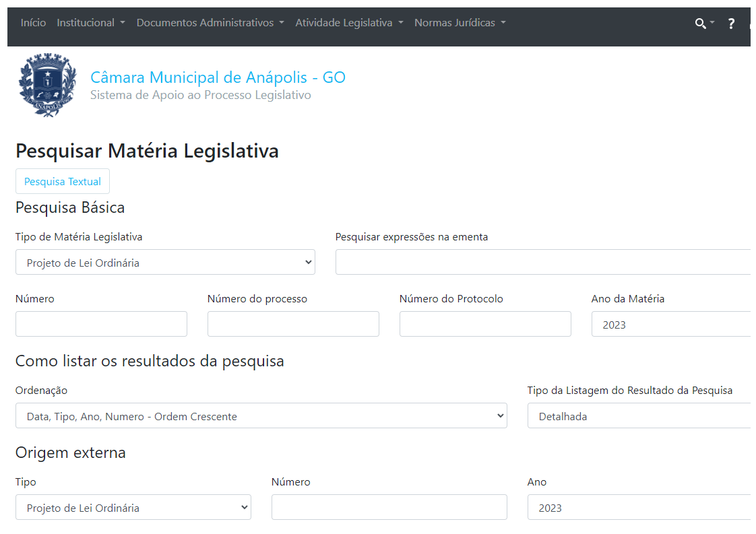
Task: Click the Ano da Matéria field
Action: click(670, 325)
